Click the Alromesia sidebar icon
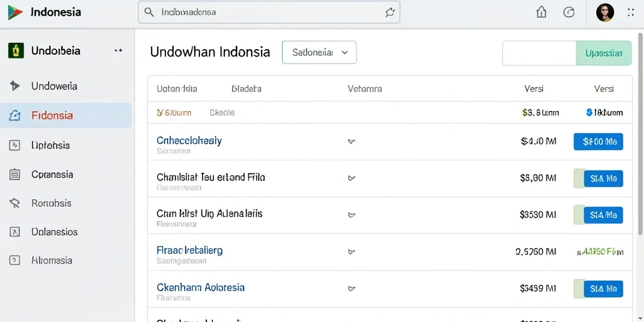 14,260
